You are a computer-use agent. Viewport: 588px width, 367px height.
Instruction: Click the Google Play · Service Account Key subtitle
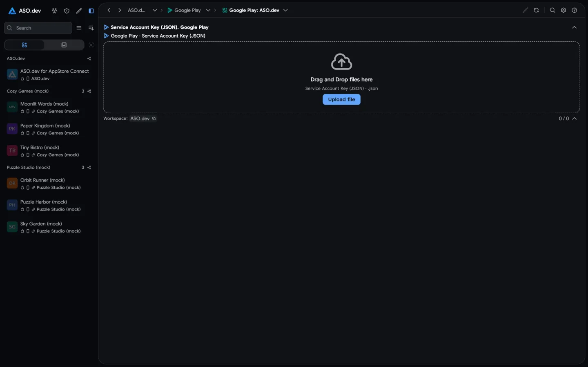click(158, 36)
